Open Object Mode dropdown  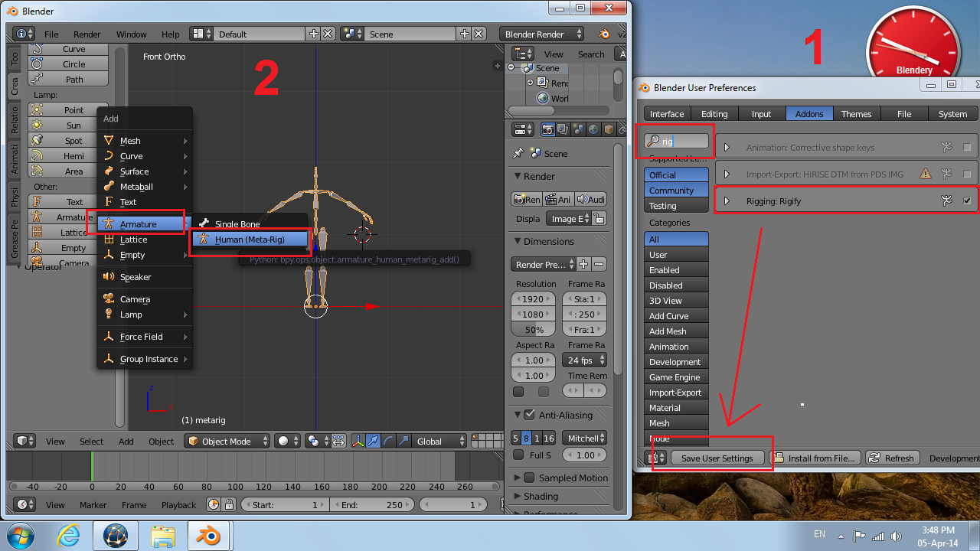(x=228, y=441)
